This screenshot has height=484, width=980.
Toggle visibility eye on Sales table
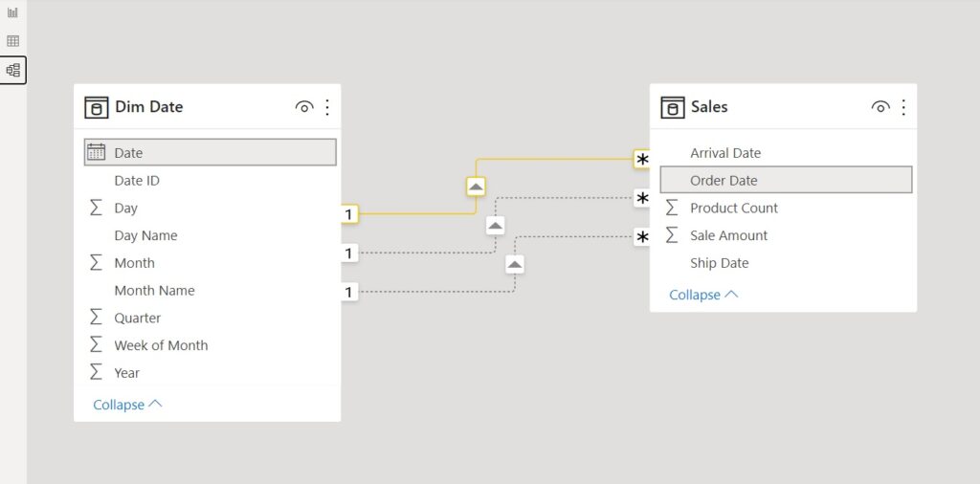click(x=880, y=107)
